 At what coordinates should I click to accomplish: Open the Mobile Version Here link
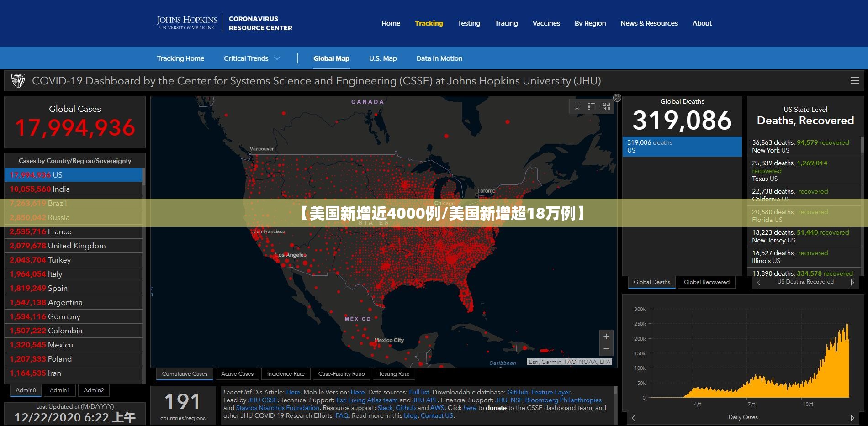358,392
